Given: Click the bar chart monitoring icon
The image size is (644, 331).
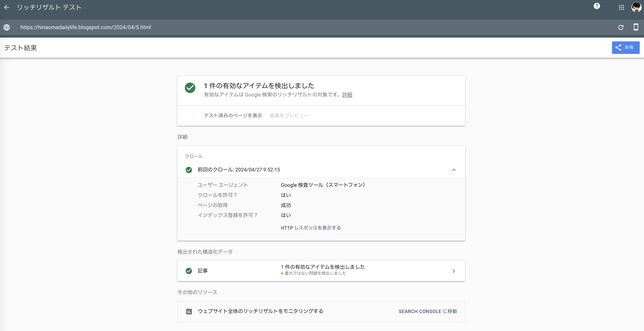Looking at the screenshot, I should [x=189, y=311].
